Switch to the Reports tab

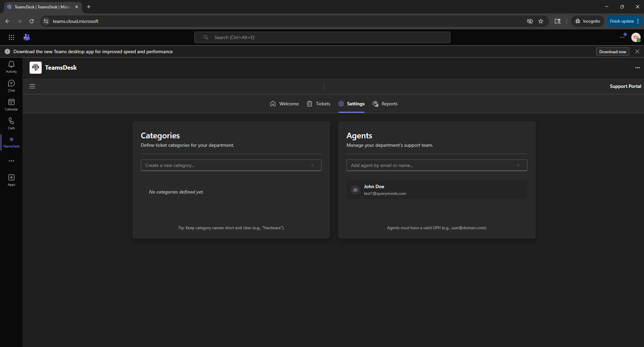click(x=385, y=104)
